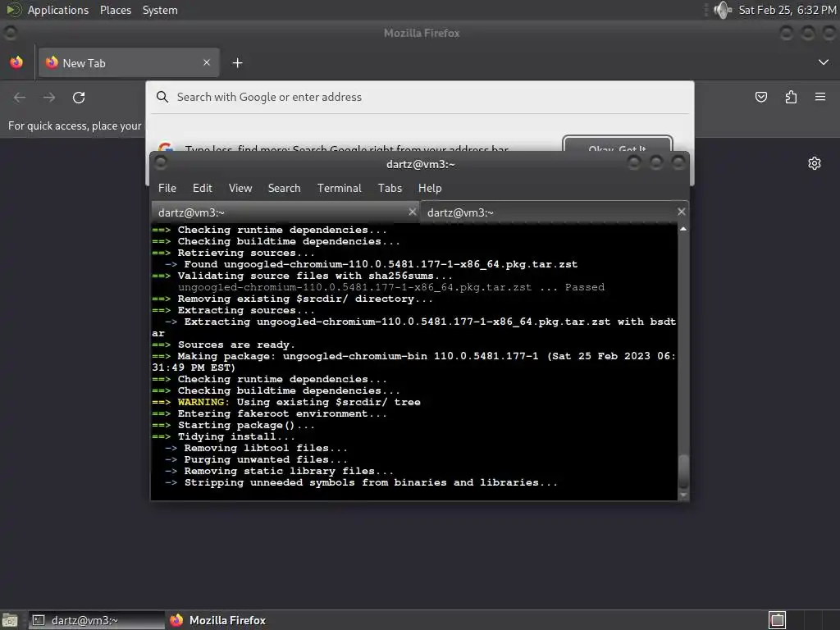This screenshot has width=840, height=630.
Task: Click the volume speaker icon in panel
Action: click(723, 10)
